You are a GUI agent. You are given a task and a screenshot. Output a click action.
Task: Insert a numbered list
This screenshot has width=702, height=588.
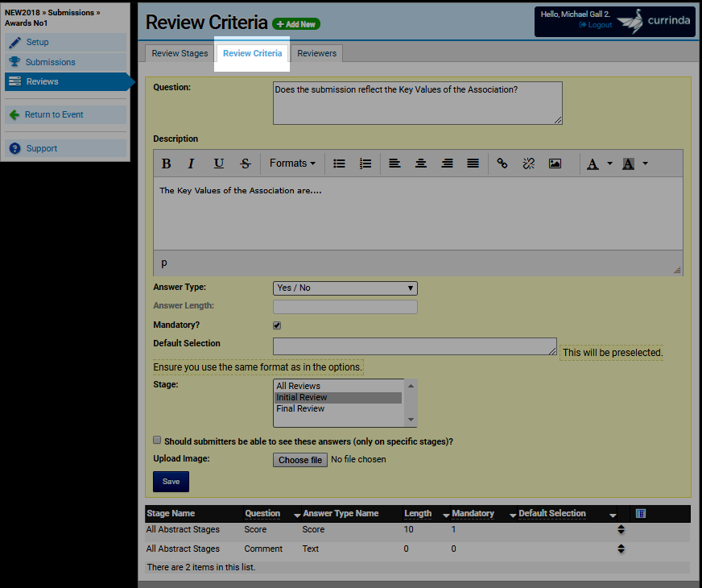pyautogui.click(x=365, y=164)
